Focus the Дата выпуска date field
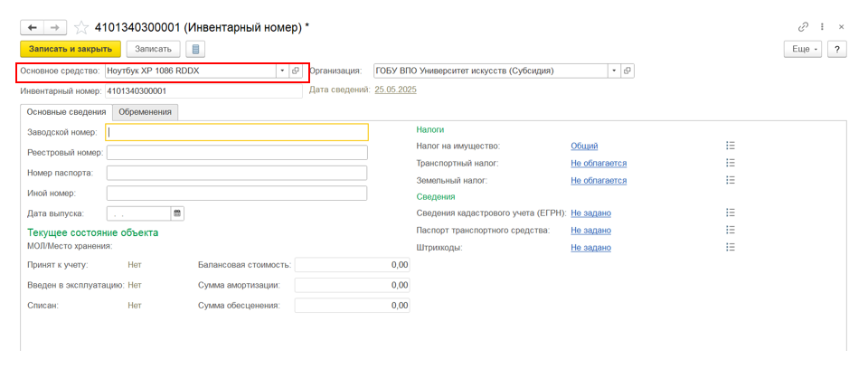The width and height of the screenshot is (868, 369). (x=138, y=213)
